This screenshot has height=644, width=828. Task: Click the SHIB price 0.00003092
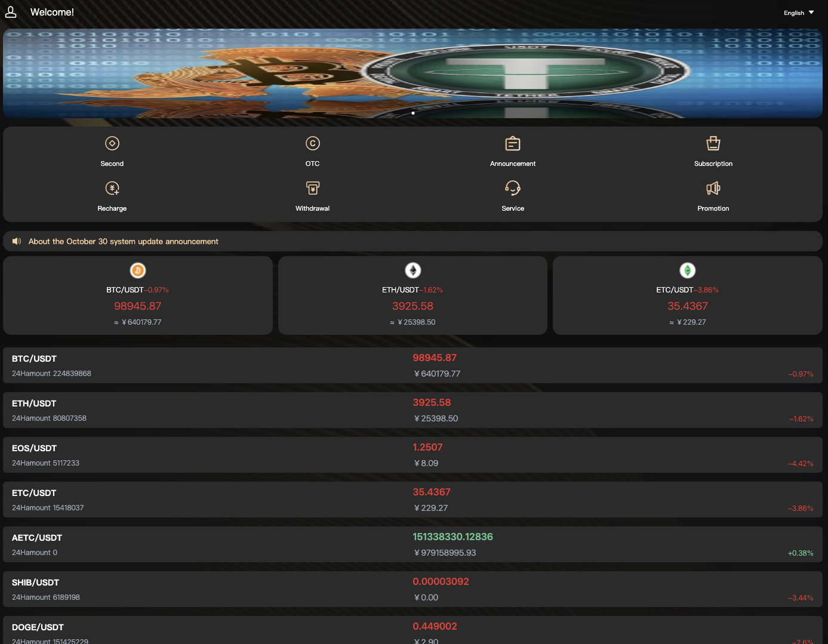pyautogui.click(x=441, y=582)
